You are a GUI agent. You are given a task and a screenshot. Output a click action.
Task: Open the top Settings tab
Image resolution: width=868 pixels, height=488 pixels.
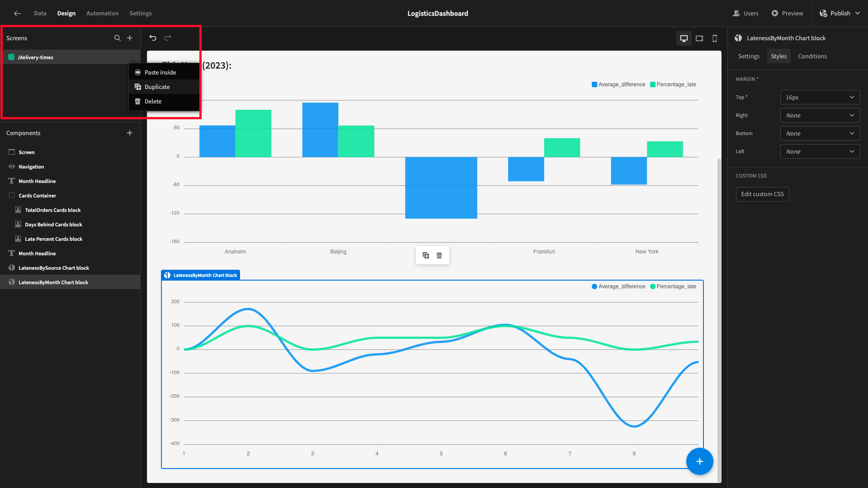point(140,14)
